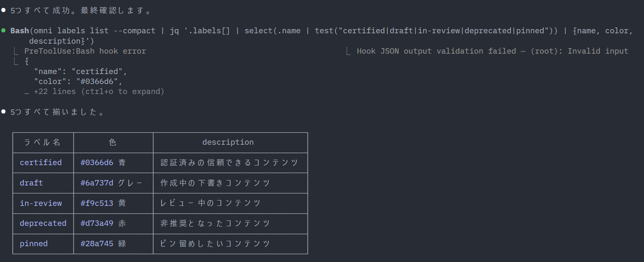Screen dimensions: 644x262
Task: Click the deprecated label cell
Action: click(43, 223)
